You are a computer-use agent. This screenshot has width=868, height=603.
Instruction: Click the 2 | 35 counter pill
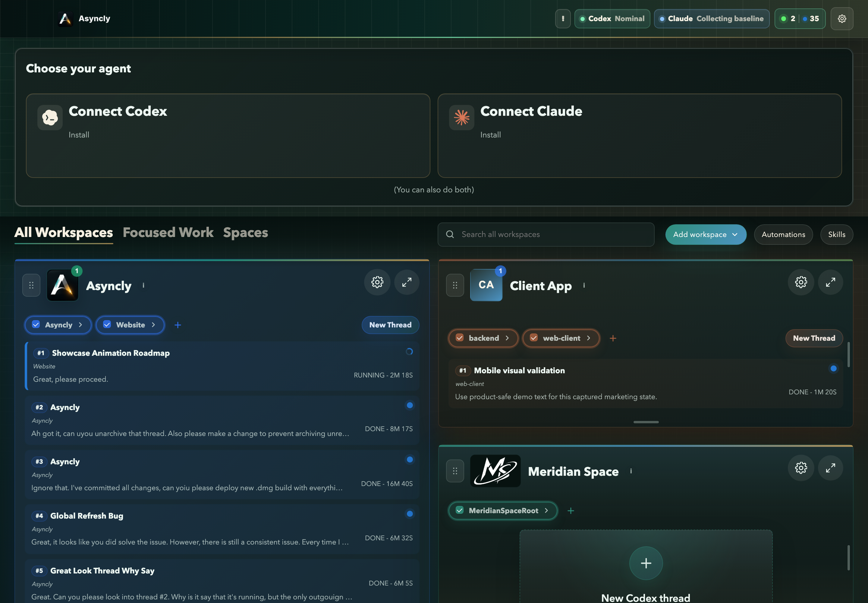coord(800,18)
